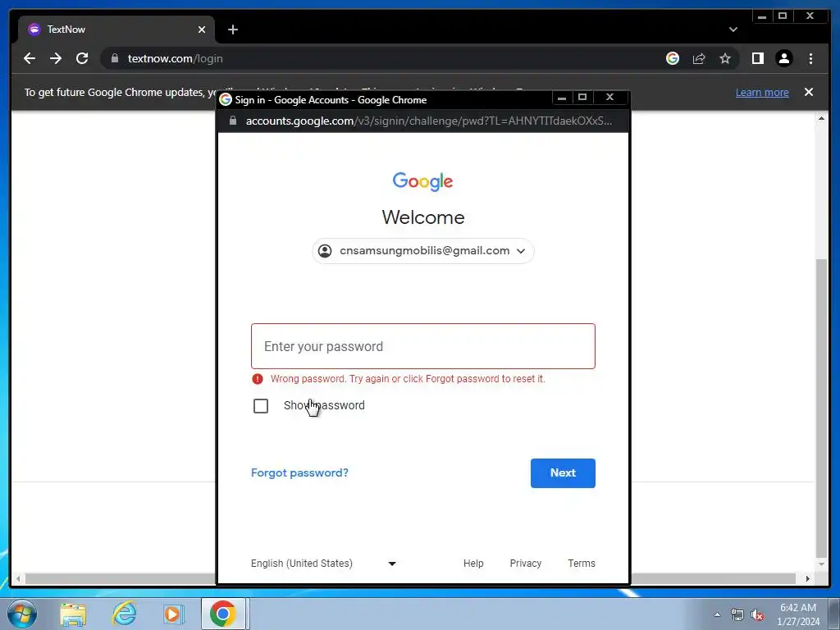Open Chrome three-dot menu
The height and width of the screenshot is (630, 840).
click(x=810, y=58)
